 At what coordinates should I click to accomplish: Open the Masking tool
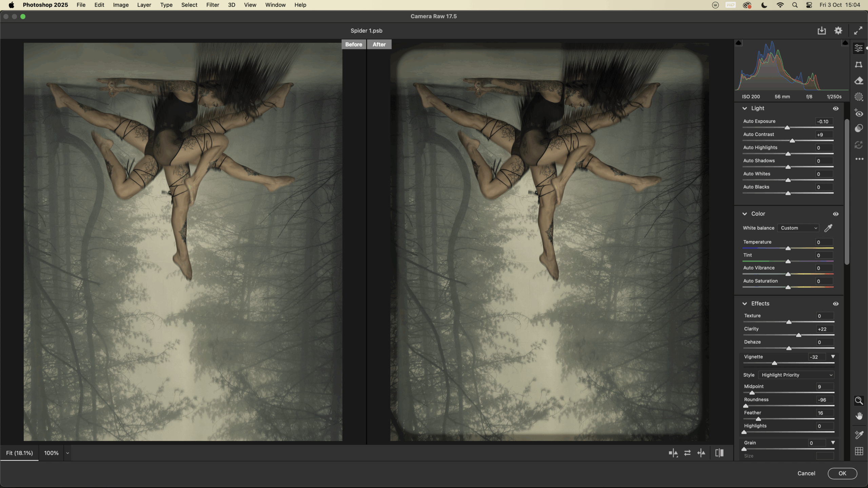click(x=859, y=97)
